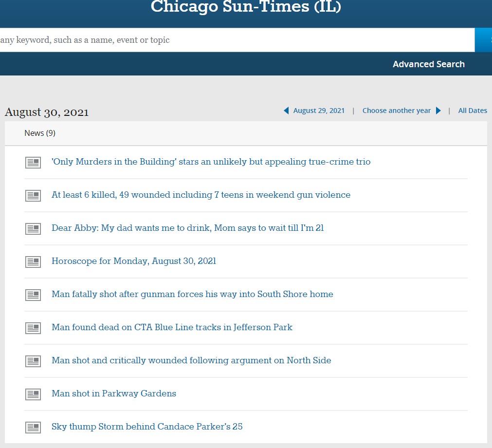Open the Choose another year selector
Image resolution: width=492 pixels, height=448 pixels.
(x=396, y=111)
